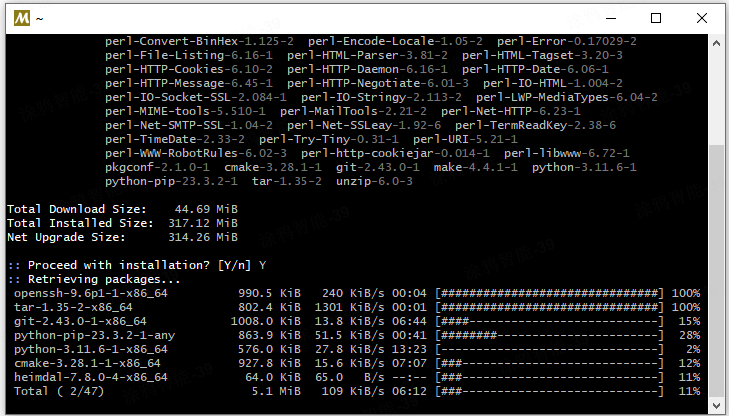Click perl-LWP-MediaTypes-6.04-2 package name

(567, 97)
